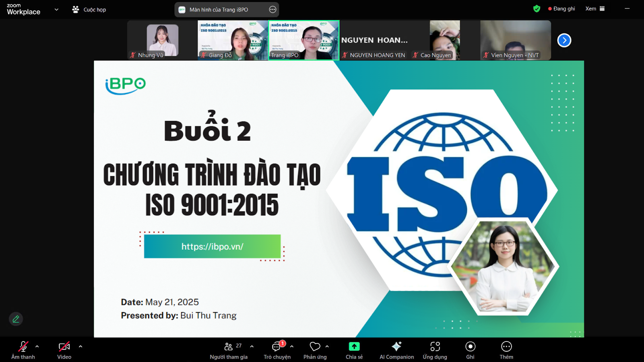
Task: Show next participants with blue arrow
Action: click(564, 40)
